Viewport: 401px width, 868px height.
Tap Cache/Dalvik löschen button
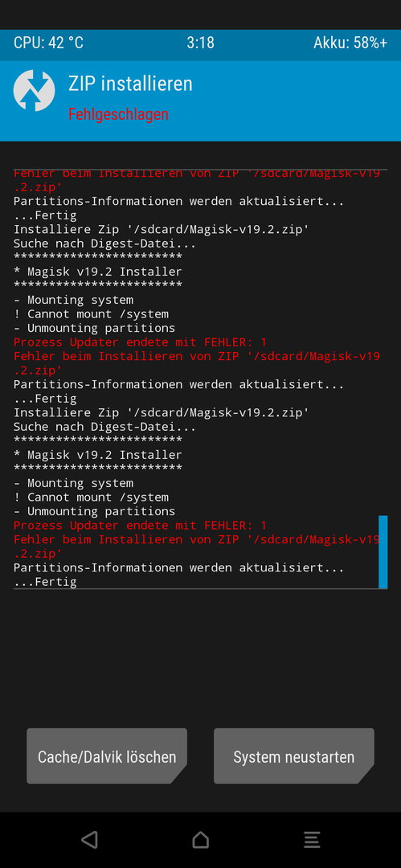(107, 756)
